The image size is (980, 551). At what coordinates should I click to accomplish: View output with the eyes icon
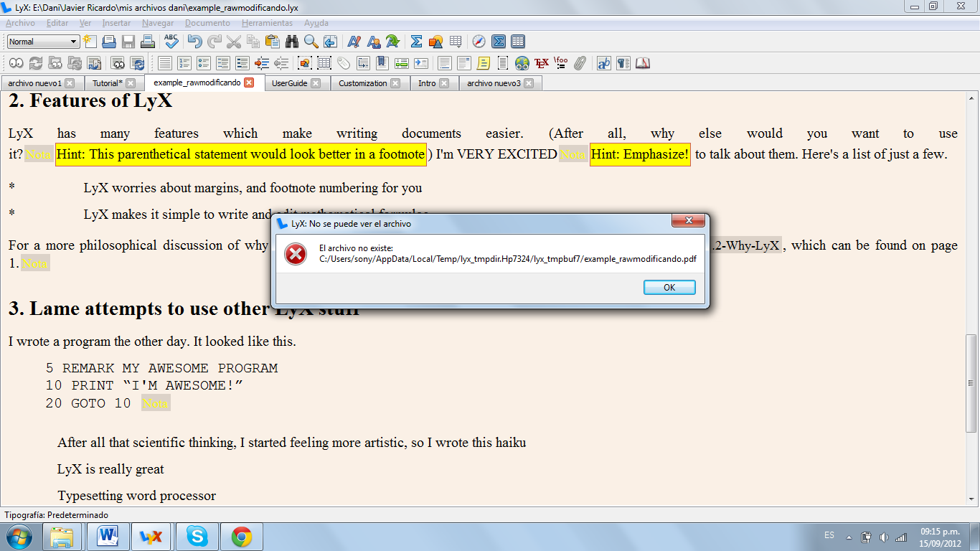coord(16,63)
